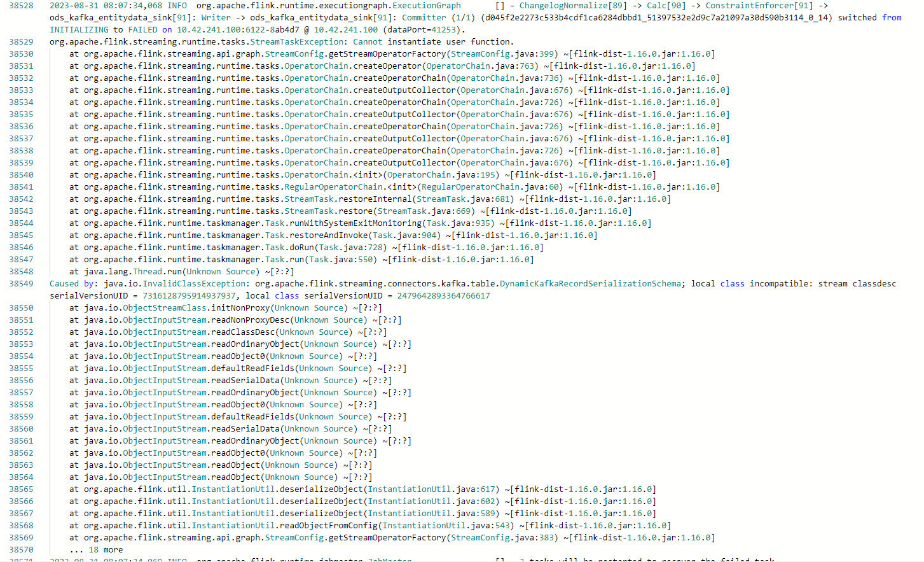Click the Task.java:904 reference
Screen dimensions: 924x562
[x=404, y=235]
